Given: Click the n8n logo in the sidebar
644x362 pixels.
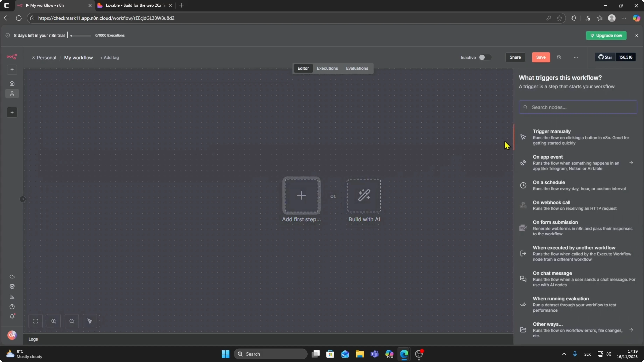Looking at the screenshot, I should click(12, 57).
